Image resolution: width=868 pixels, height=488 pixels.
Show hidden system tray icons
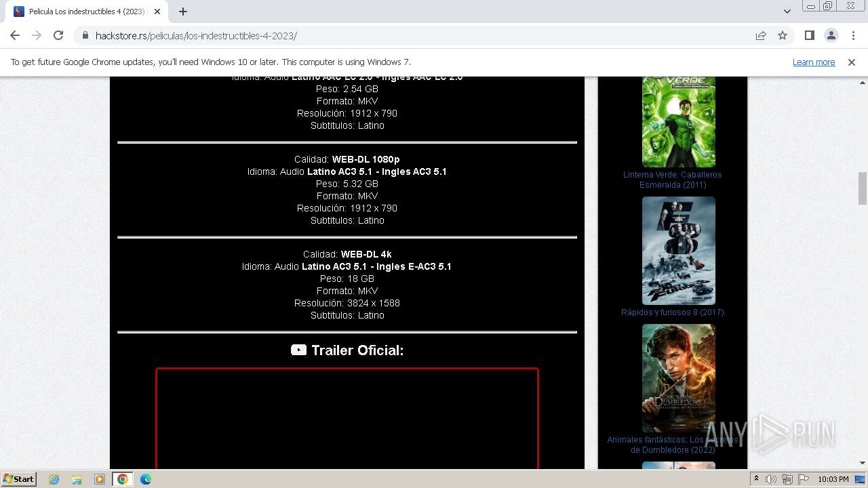click(x=757, y=479)
